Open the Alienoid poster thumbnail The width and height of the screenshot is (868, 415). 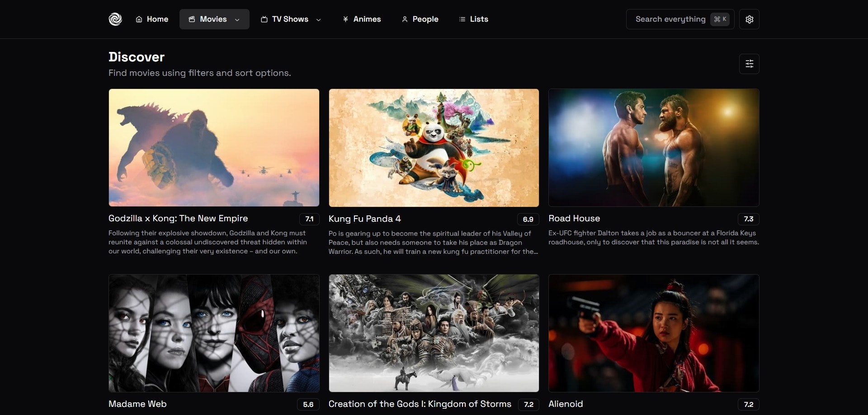[654, 333]
